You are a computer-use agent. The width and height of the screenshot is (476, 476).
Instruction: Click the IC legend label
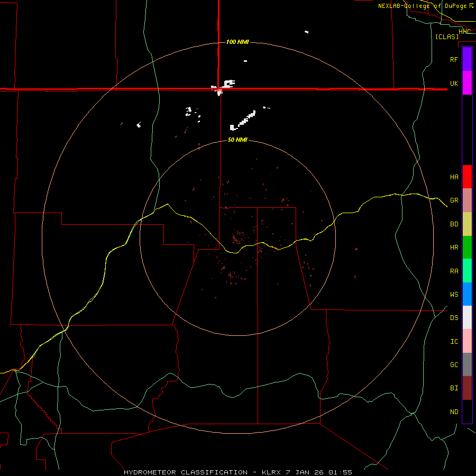454,342
